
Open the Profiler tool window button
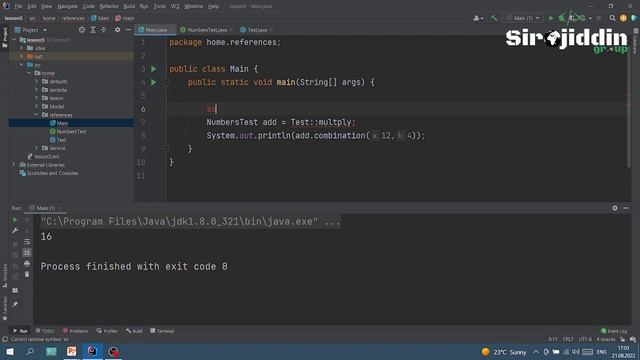coord(107,331)
